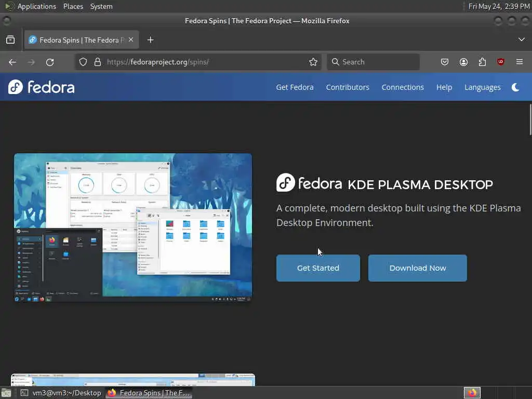
Task: Open the Languages navigation menu
Action: [x=483, y=87]
